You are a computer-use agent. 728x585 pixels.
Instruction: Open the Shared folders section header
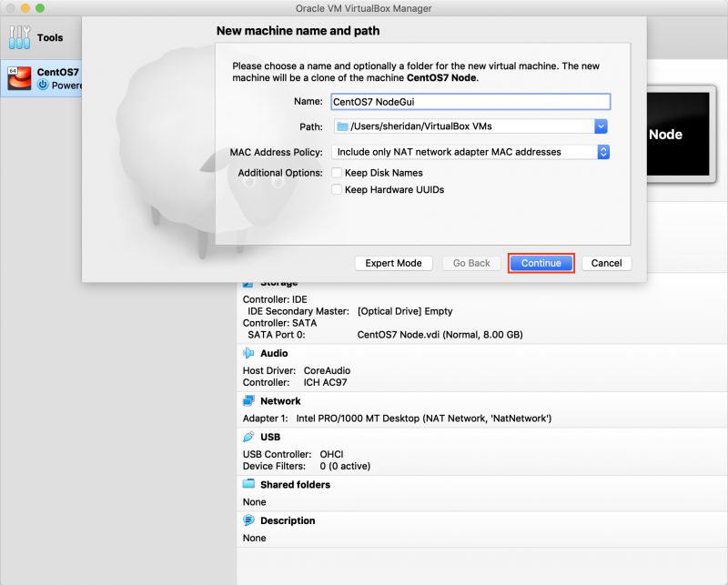pyautogui.click(x=295, y=484)
